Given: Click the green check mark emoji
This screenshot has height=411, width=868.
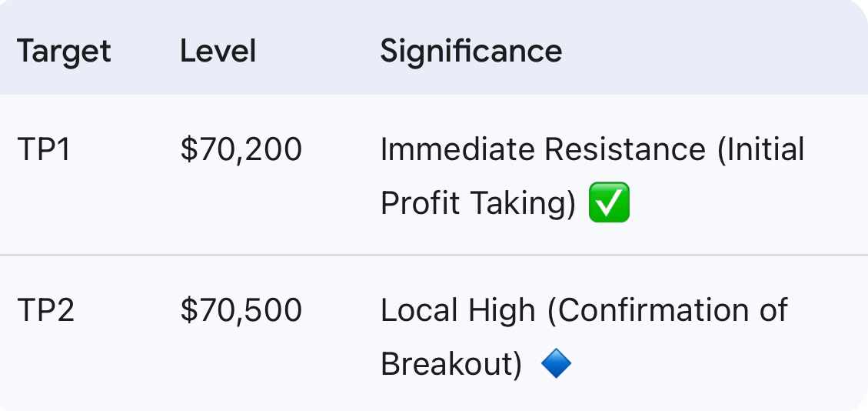Looking at the screenshot, I should (609, 203).
